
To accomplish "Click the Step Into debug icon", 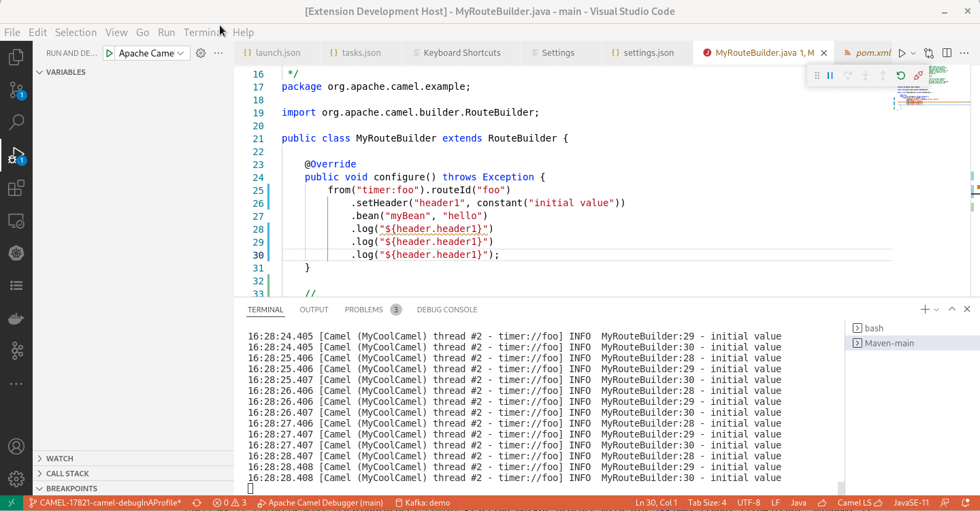I will pyautogui.click(x=865, y=75).
